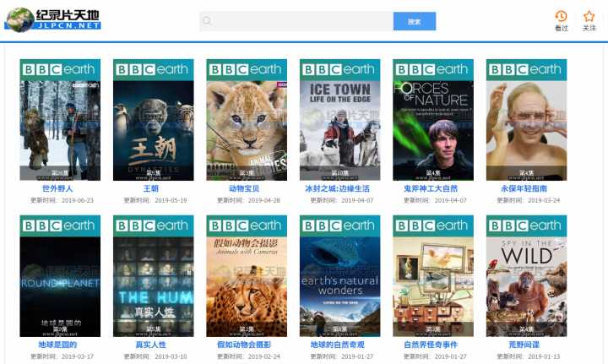Screen dimensions: 608x364
Task: Click the 自然界怪奇事件 title link
Action: (x=431, y=345)
